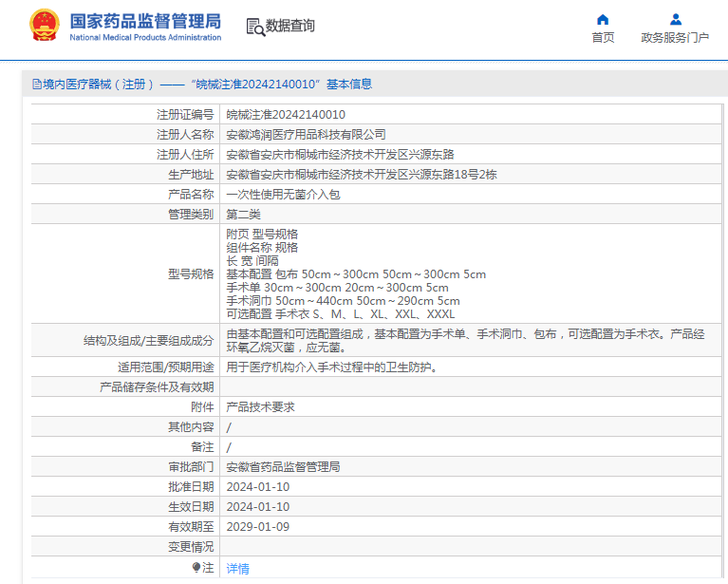Screen dimensions: 728x584
Task: Open the 政务服务门户 portal link
Action: point(675,38)
